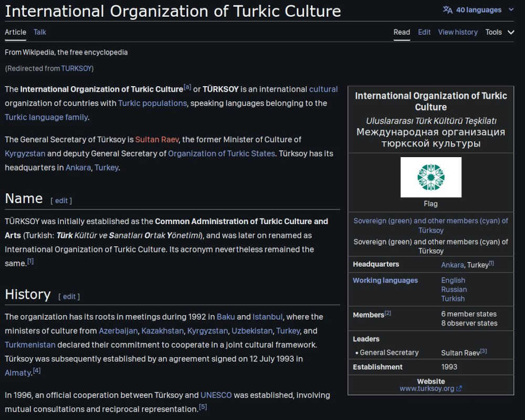Edit the Name section
The height and width of the screenshot is (420, 525).
[61, 201]
